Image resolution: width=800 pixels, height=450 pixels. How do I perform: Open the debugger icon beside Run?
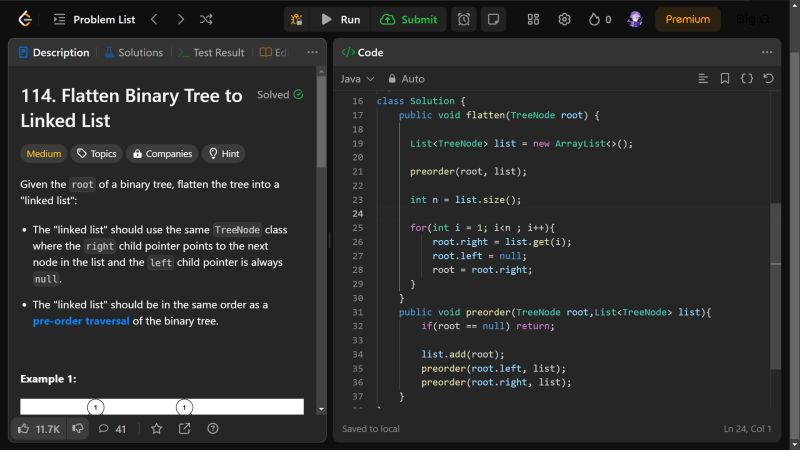(x=296, y=19)
